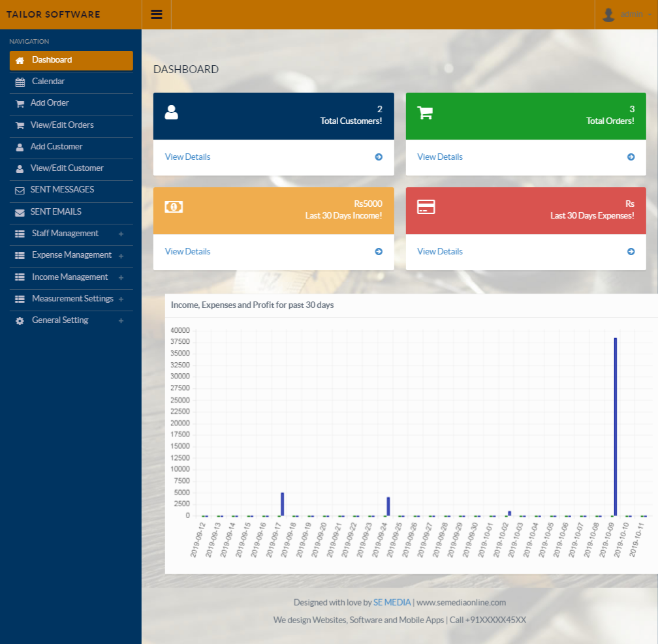Click the admin avatar icon
Image resolution: width=658 pixels, height=644 pixels.
point(608,14)
